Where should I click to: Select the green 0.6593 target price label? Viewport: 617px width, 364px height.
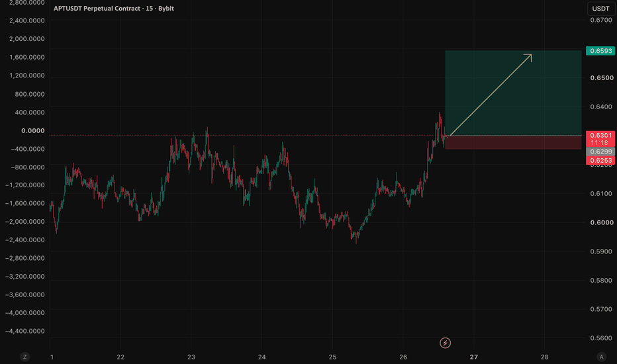[x=600, y=51]
